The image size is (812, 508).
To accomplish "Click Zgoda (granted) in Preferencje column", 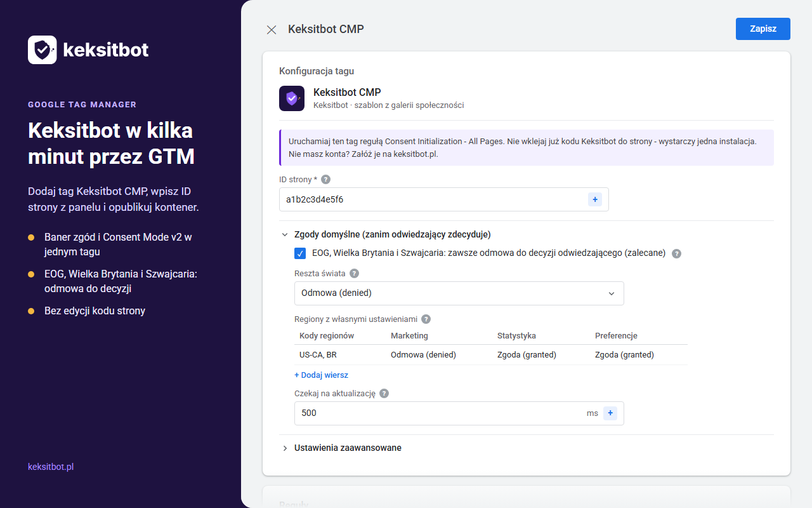I will 624,355.
